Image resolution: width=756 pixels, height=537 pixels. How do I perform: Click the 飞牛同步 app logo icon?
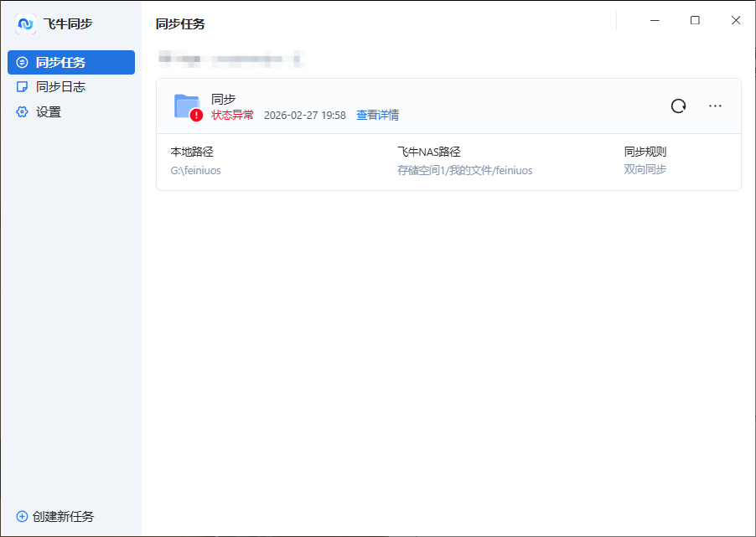(25, 24)
